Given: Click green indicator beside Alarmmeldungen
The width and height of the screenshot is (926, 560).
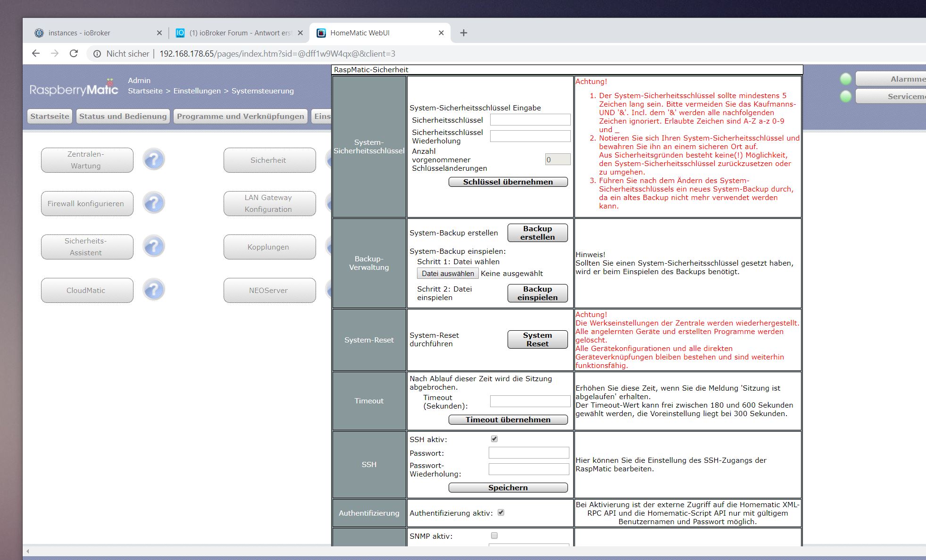Looking at the screenshot, I should (x=846, y=79).
